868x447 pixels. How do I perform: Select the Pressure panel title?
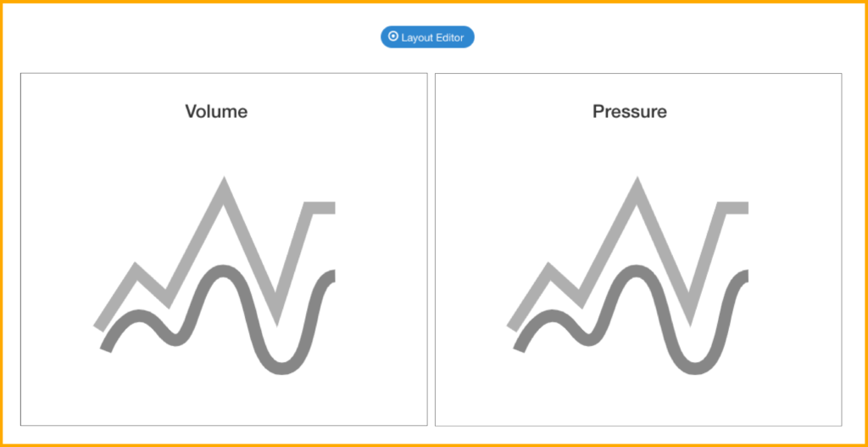[x=630, y=111]
